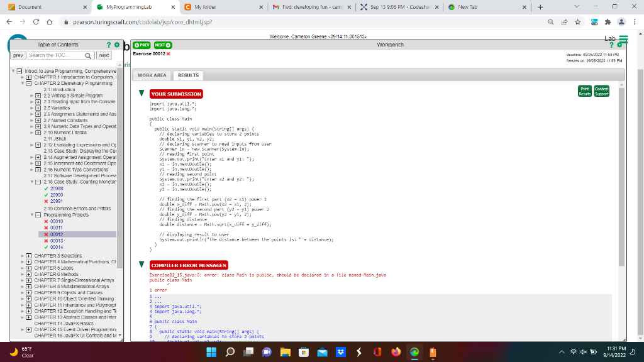Click the Workbench help question mark

(611, 45)
